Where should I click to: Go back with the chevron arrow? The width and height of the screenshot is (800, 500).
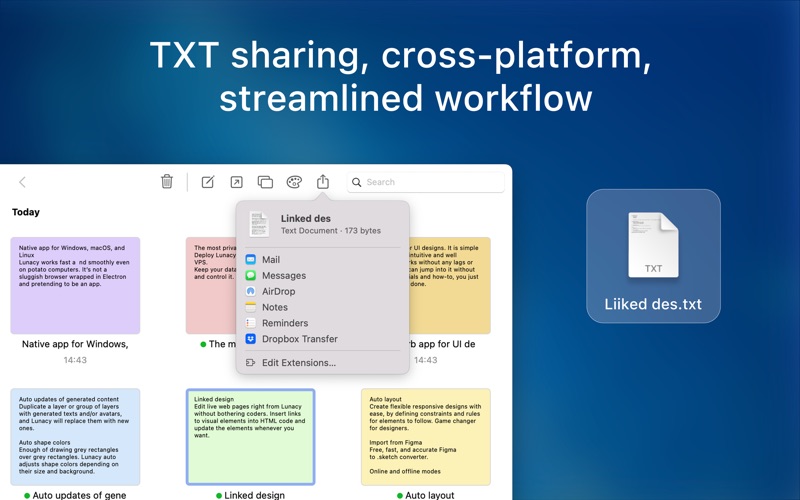[x=22, y=182]
